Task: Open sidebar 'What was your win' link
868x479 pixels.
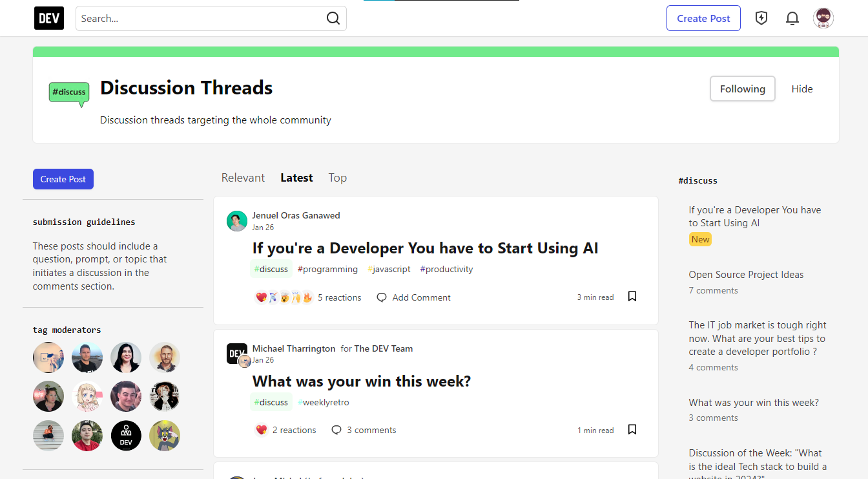Action: coord(754,402)
